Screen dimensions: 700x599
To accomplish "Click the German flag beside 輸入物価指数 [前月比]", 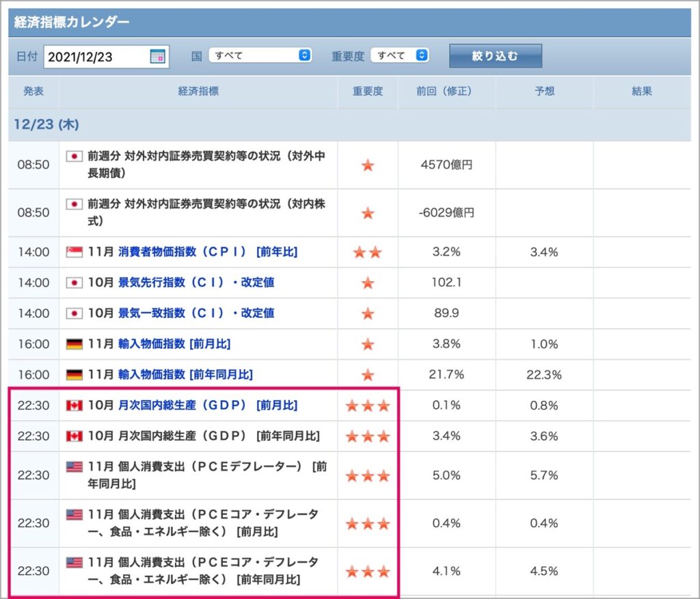I will (x=74, y=344).
